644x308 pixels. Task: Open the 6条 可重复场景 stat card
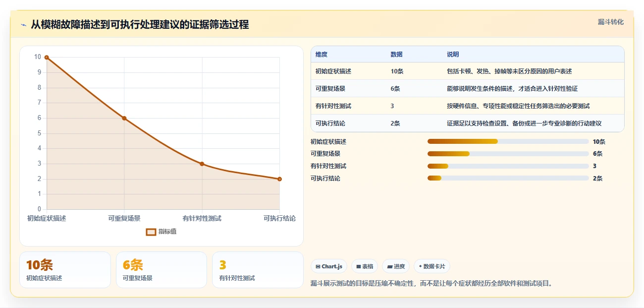pyautogui.click(x=161, y=270)
